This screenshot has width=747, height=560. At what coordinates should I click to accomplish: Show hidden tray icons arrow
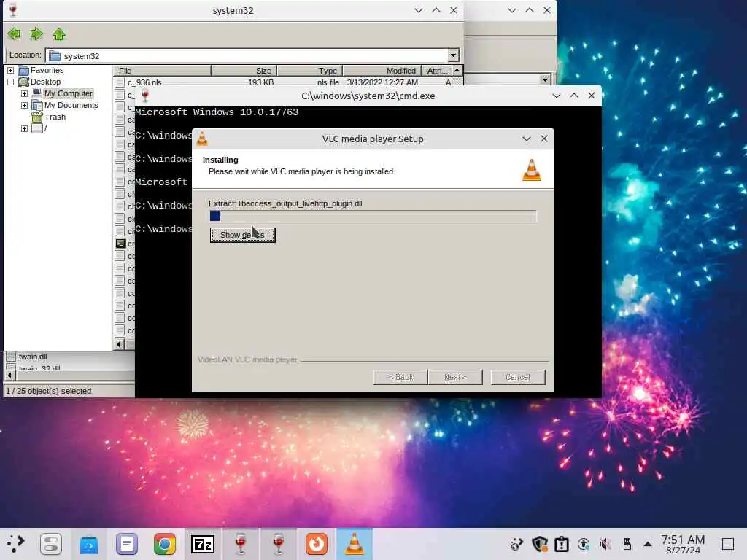pyautogui.click(x=648, y=544)
